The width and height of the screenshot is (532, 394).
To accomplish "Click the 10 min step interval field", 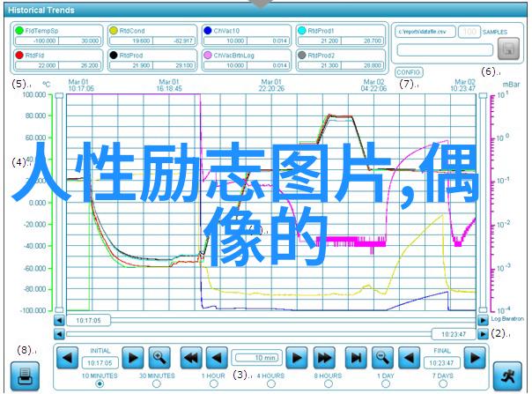I will [x=257, y=358].
